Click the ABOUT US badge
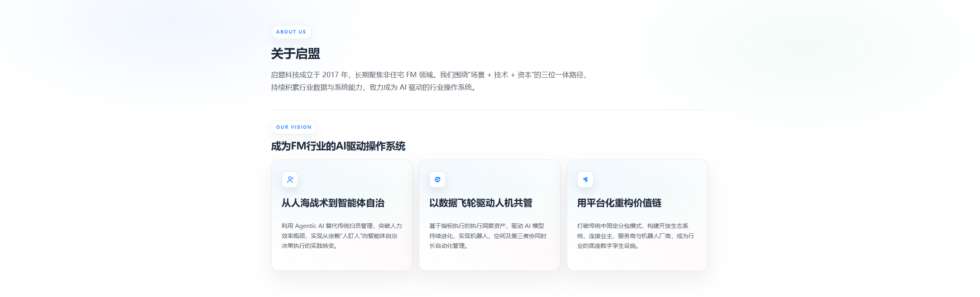Screen dimensions: 980x297 (x=291, y=32)
